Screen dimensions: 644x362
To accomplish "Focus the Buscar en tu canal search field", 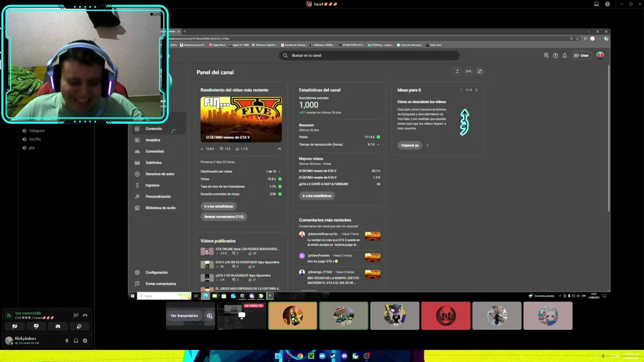I will click(369, 55).
